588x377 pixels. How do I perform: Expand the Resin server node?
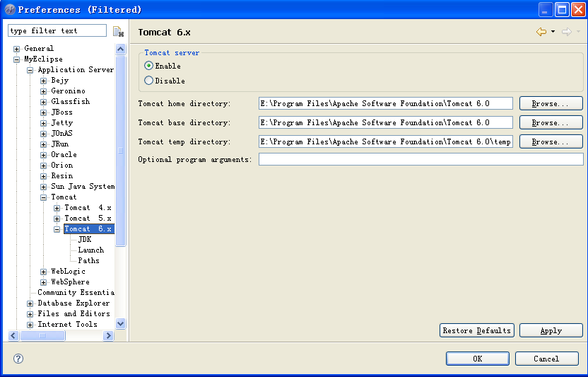point(44,176)
